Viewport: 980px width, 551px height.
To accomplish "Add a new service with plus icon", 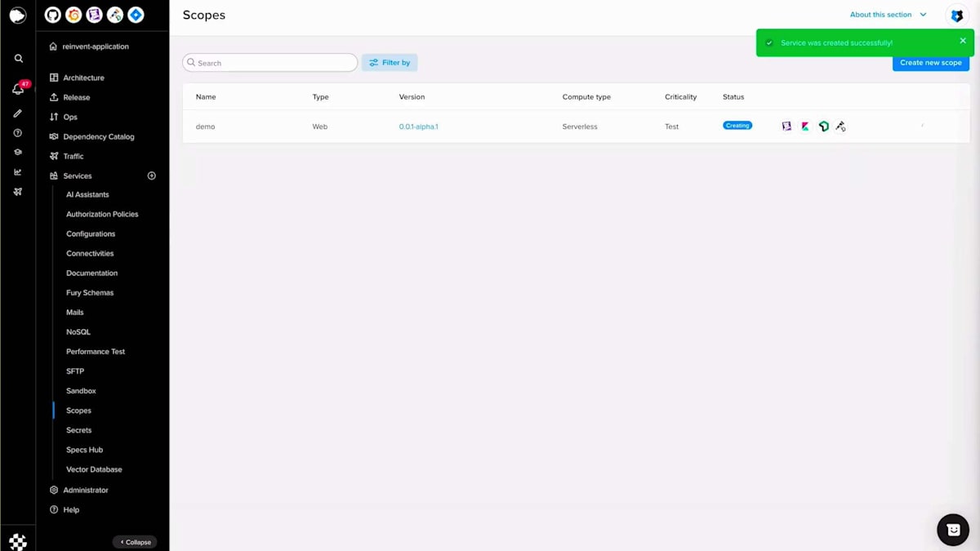I will click(x=151, y=176).
